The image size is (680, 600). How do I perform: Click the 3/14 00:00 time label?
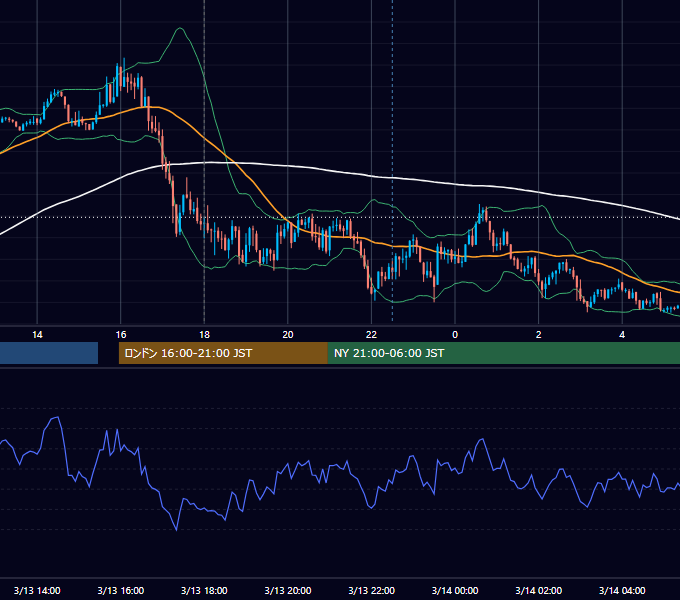[455, 590]
